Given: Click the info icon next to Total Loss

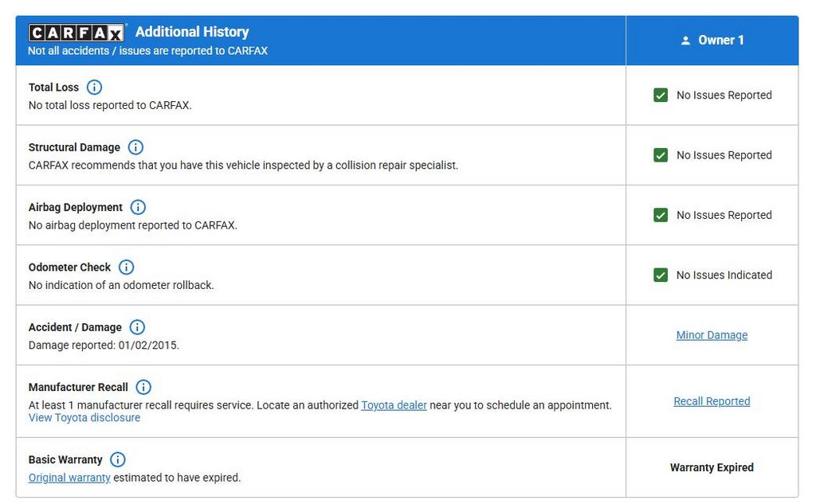Looking at the screenshot, I should point(94,88).
